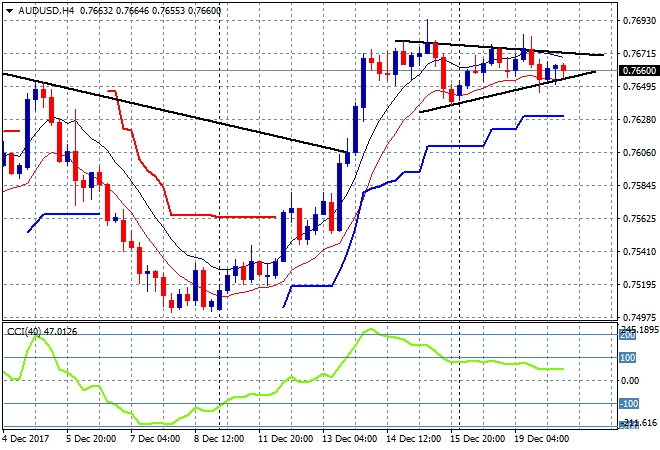Click the CCI(40) 47.0126 indicator label
Viewport: 660px width, 450px height.
(42, 332)
